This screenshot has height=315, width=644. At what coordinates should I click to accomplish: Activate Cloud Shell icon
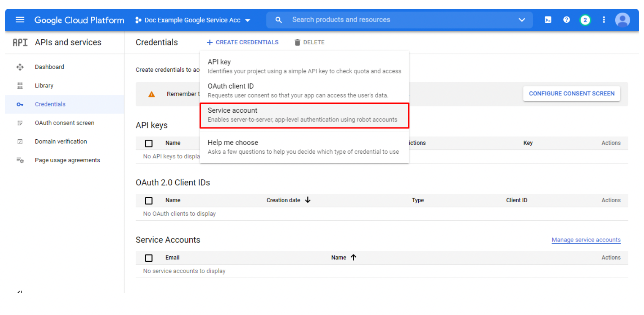pyautogui.click(x=548, y=20)
